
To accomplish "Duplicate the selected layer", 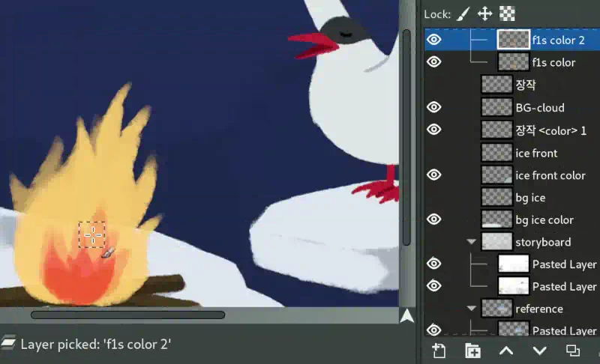I will (573, 351).
